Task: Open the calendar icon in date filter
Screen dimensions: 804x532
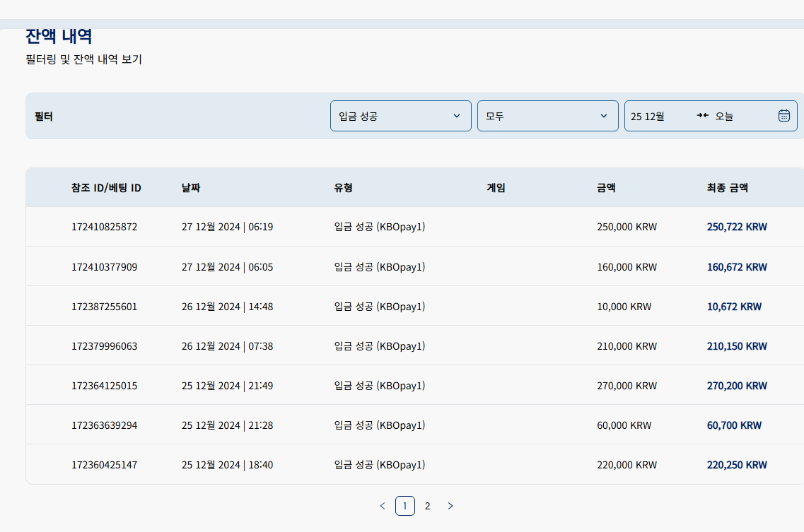Action: tap(783, 116)
